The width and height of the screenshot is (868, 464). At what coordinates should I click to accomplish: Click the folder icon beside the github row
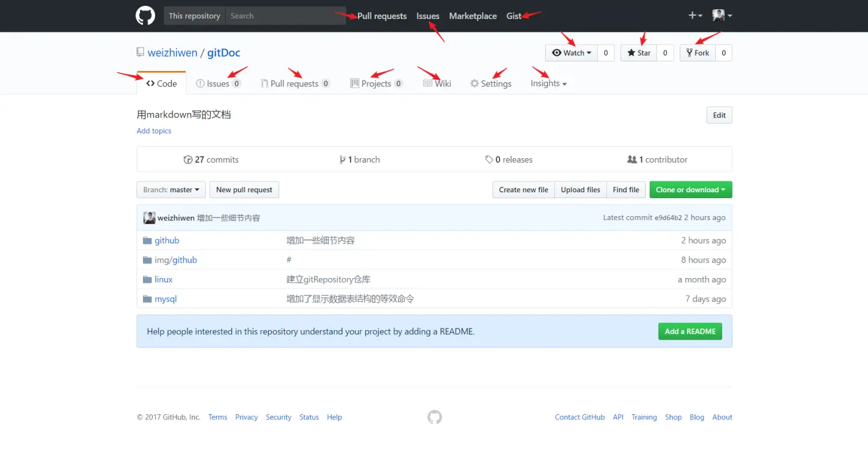[x=148, y=240]
